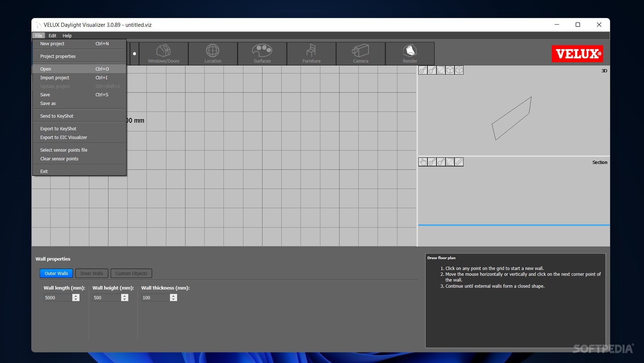644x363 pixels.
Task: Minimize the VELUX Daylight Visualizer window
Action: pos(557,25)
